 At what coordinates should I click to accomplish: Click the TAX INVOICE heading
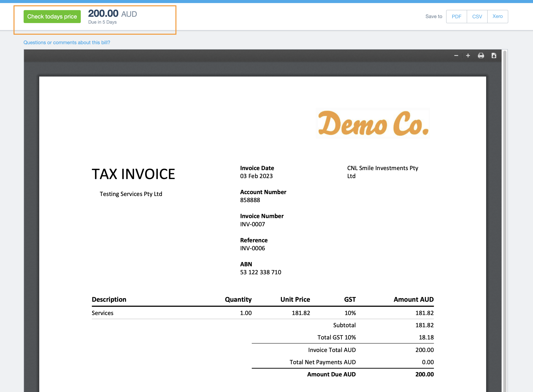click(x=133, y=174)
